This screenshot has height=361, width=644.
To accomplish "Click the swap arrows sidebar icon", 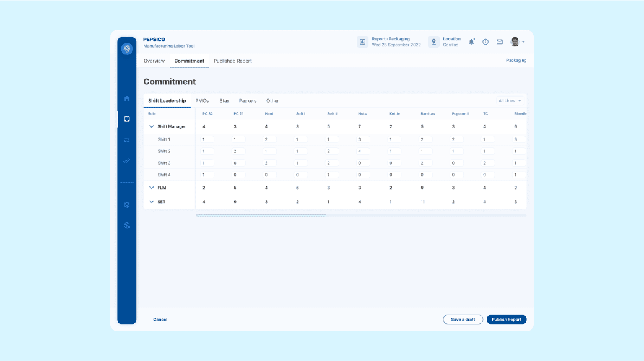I will 127,140.
